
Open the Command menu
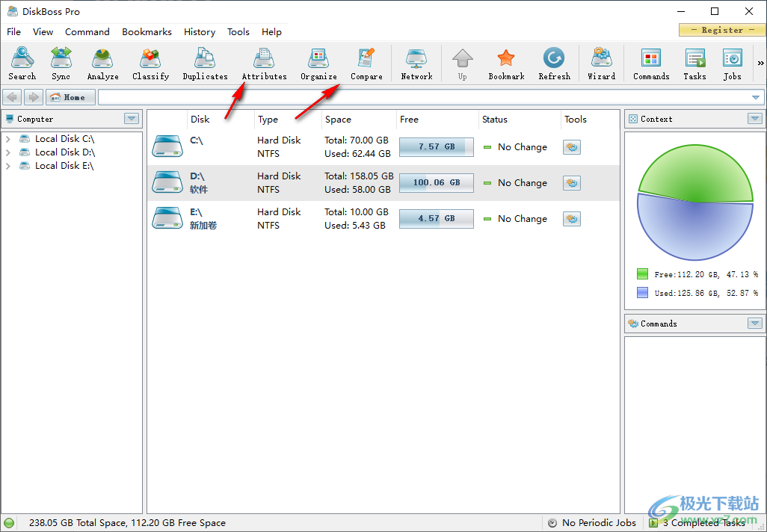click(x=87, y=32)
